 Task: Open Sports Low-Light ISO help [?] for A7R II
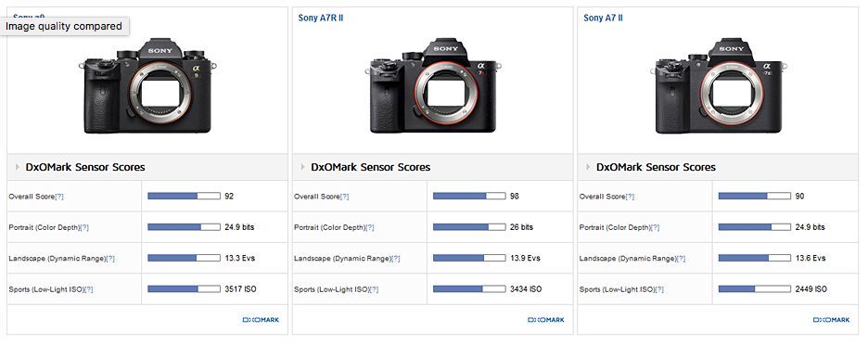[x=375, y=289]
